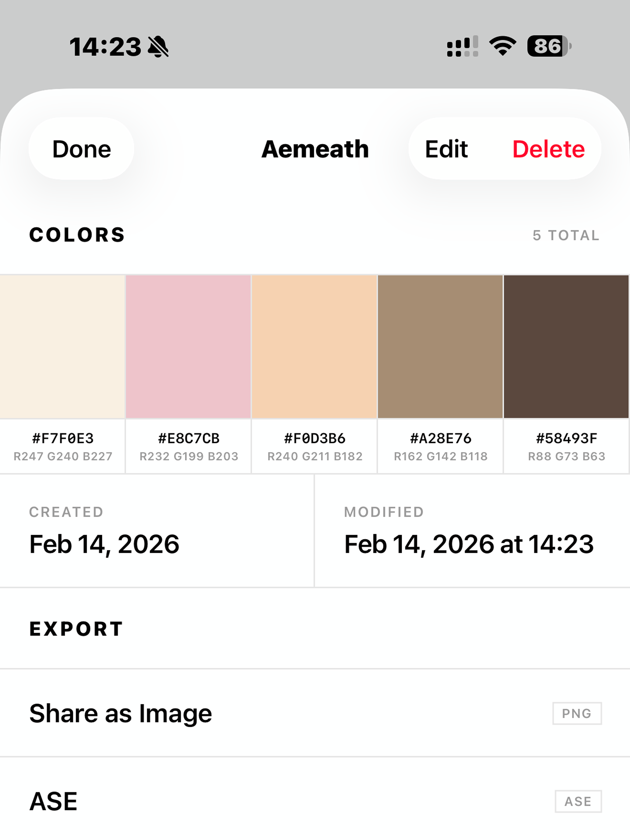
Task: Choose the ASE export option
Action: click(53, 801)
